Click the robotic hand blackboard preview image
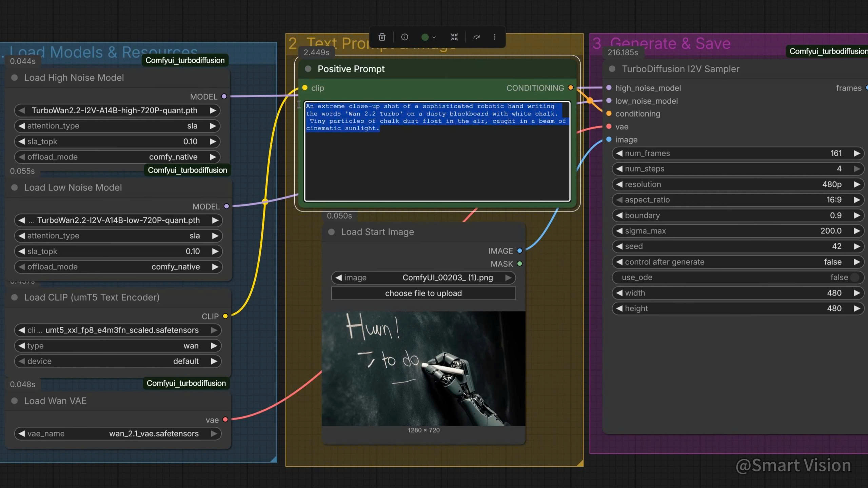The image size is (868, 488). coord(423,368)
